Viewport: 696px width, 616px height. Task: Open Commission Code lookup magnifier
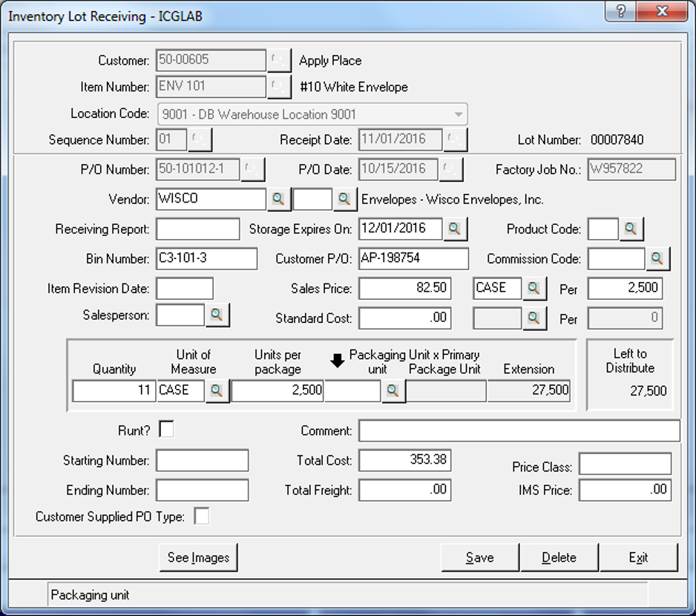pyautogui.click(x=657, y=258)
